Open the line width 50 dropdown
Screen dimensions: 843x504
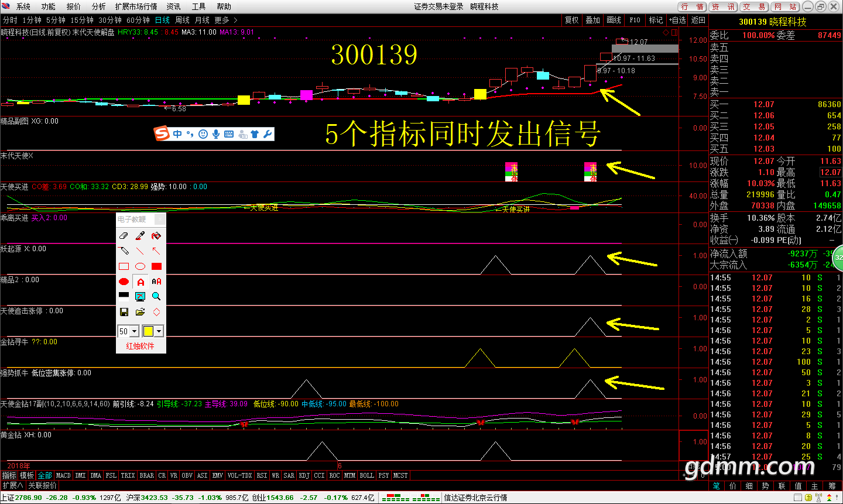pos(135,331)
